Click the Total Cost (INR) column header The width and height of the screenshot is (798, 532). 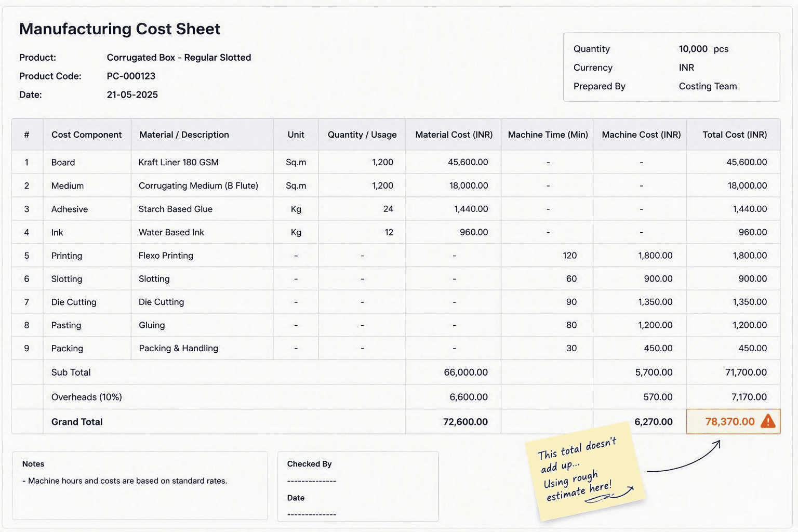(x=735, y=135)
